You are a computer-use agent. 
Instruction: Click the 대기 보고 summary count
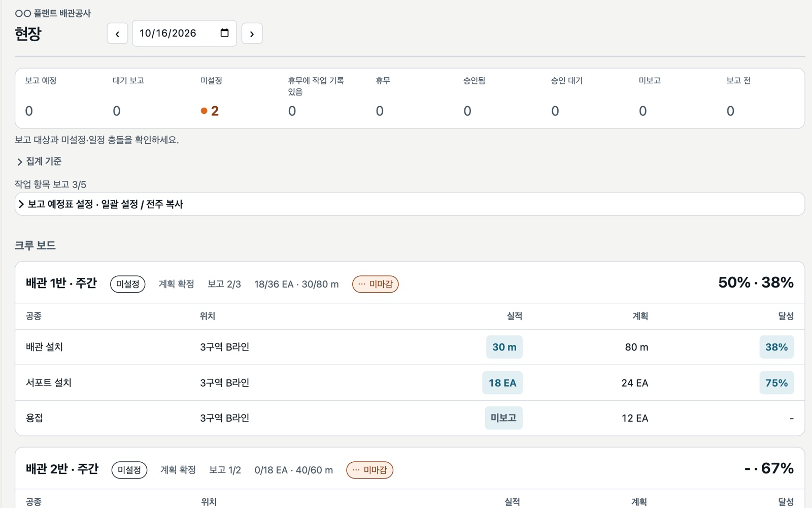(x=117, y=111)
